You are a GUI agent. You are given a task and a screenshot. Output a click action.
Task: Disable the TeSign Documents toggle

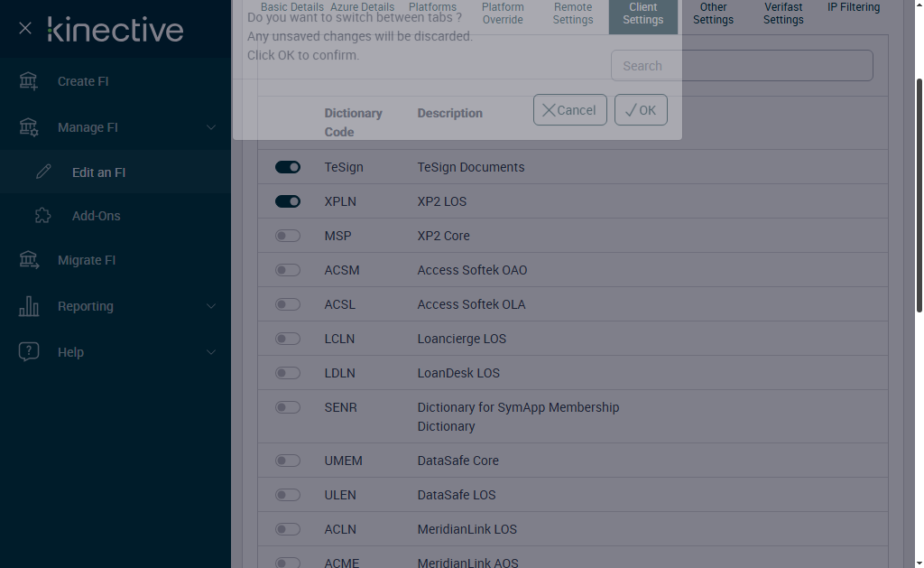(x=288, y=167)
